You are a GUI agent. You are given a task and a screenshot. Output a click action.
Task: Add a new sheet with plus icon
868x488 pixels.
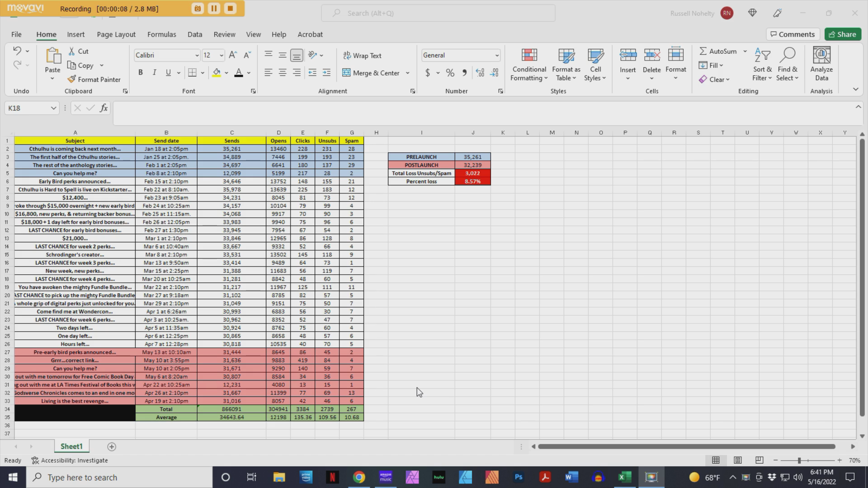point(112,447)
